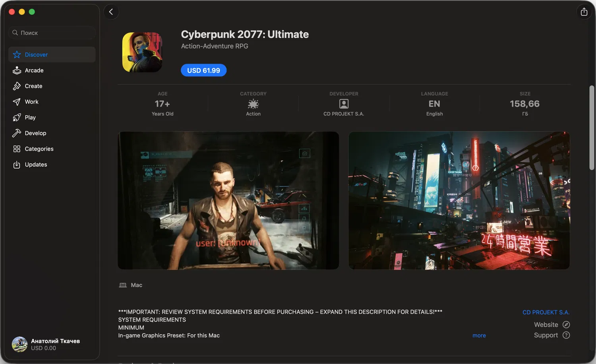Click the user account avatar

point(19,345)
